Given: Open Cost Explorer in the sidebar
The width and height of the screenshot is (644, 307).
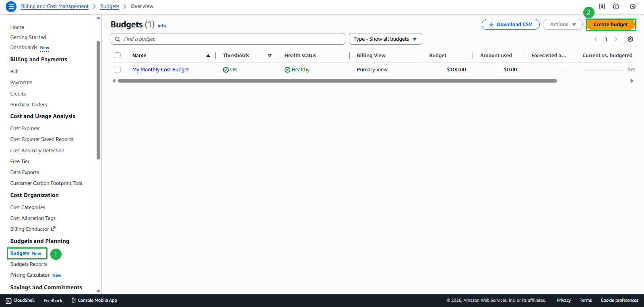Looking at the screenshot, I should click(x=25, y=129).
